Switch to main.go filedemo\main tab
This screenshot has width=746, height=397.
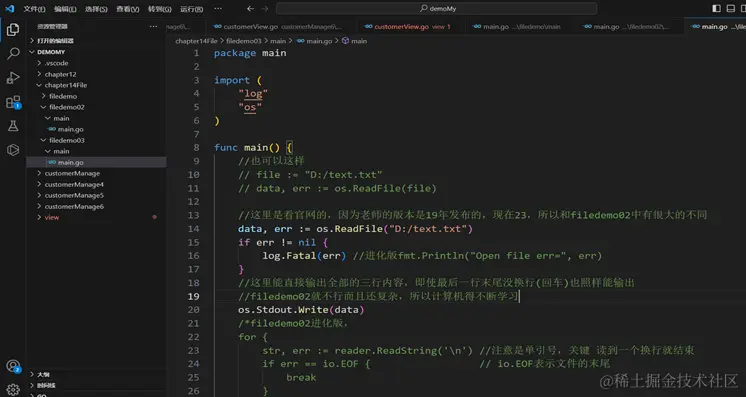(517, 27)
